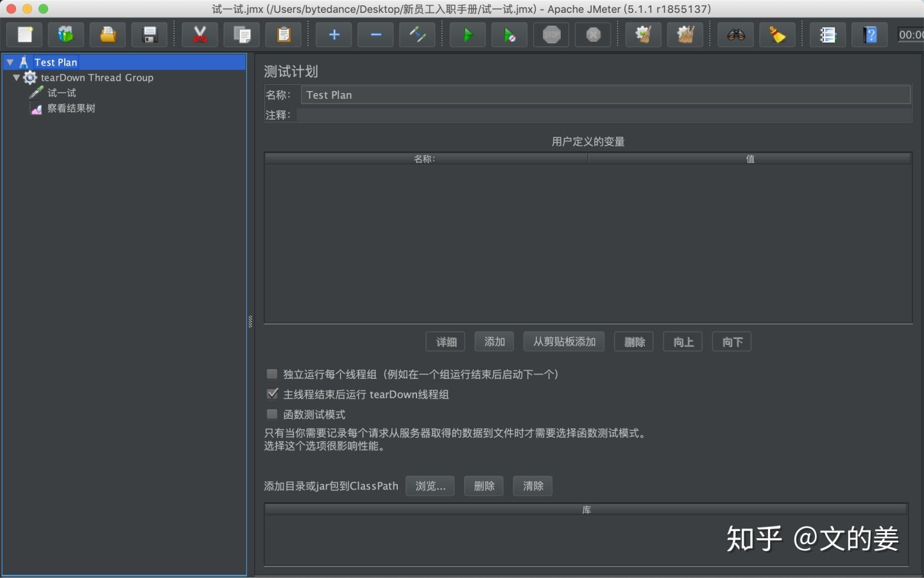
Task: Click the 库 library table header
Action: click(586, 509)
